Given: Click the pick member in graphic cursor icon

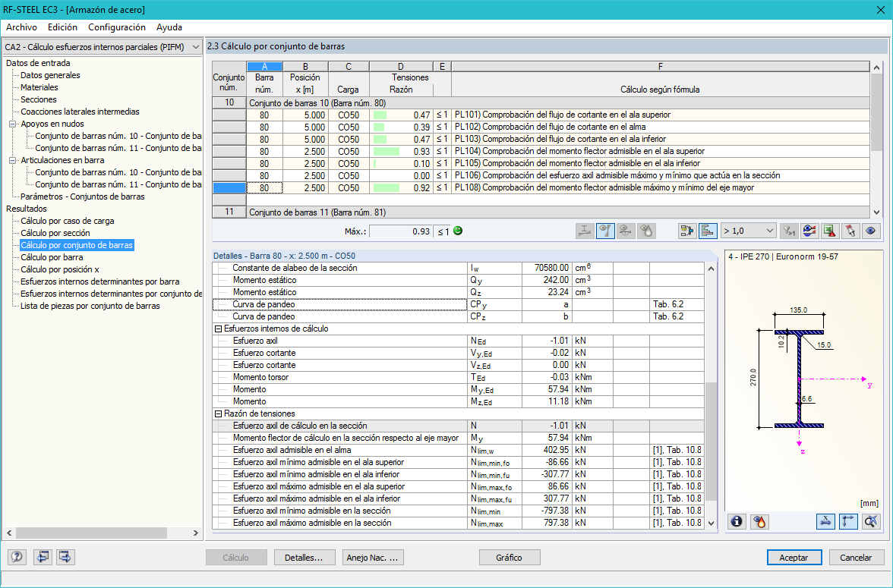Looking at the screenshot, I should (850, 231).
